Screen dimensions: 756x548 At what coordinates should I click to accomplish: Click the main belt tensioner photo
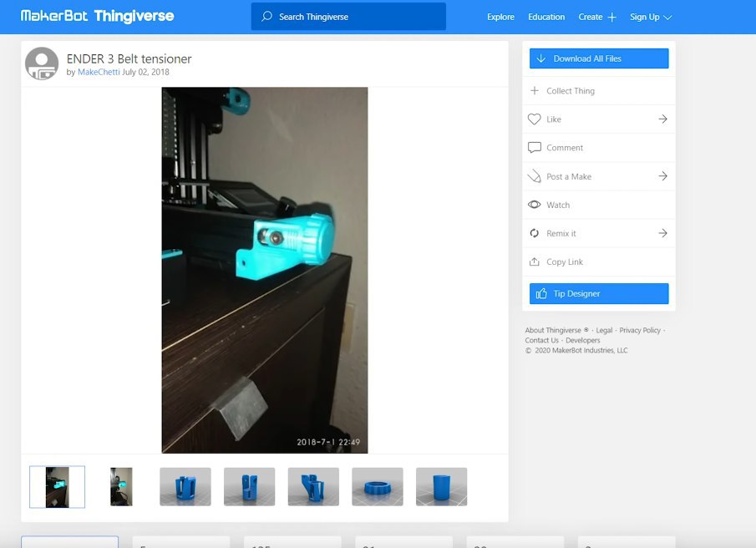(265, 271)
